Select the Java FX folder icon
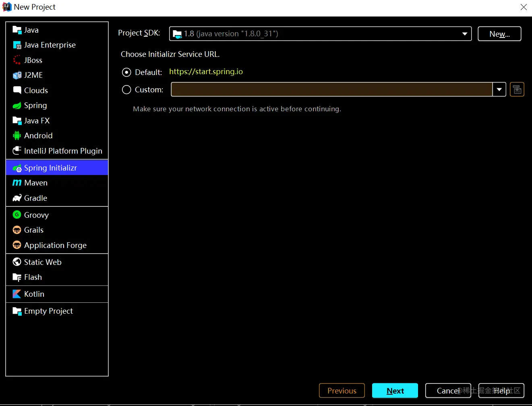The height and width of the screenshot is (406, 532). click(x=17, y=121)
